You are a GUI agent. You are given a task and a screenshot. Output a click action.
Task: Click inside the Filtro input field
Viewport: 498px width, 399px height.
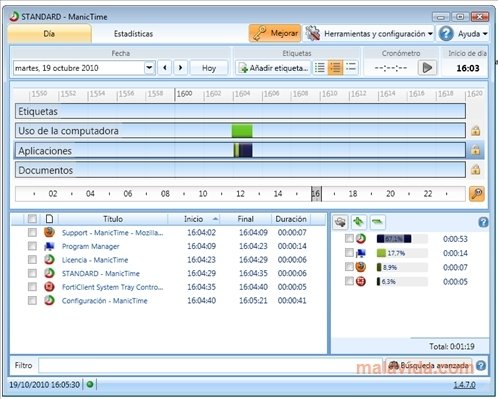click(211, 365)
